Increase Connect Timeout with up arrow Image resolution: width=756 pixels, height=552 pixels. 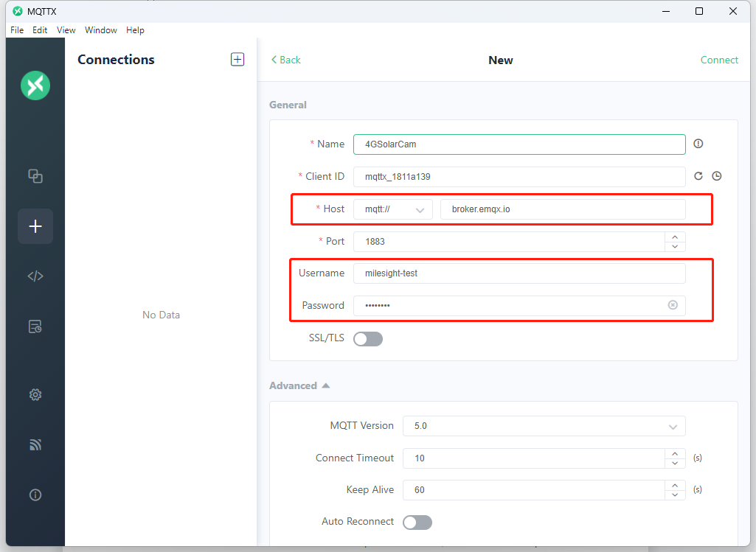coord(675,454)
